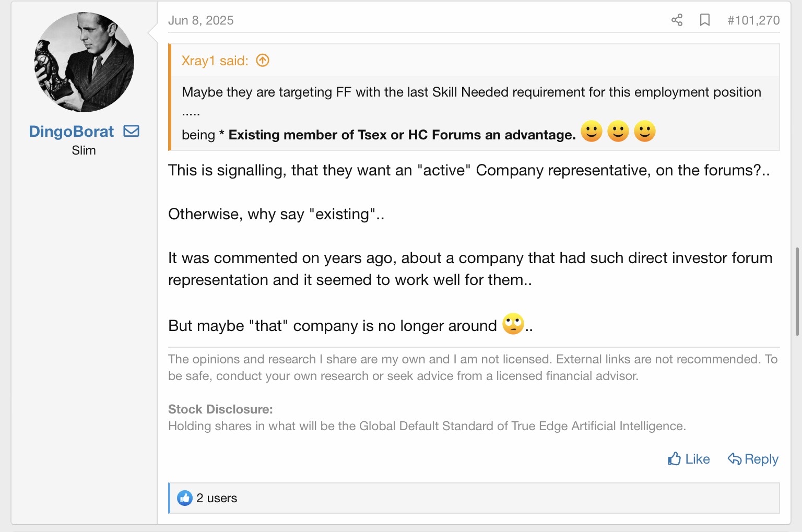Click the thumbs-up icon next to Like
Image resolution: width=802 pixels, height=532 pixels.
click(x=674, y=459)
